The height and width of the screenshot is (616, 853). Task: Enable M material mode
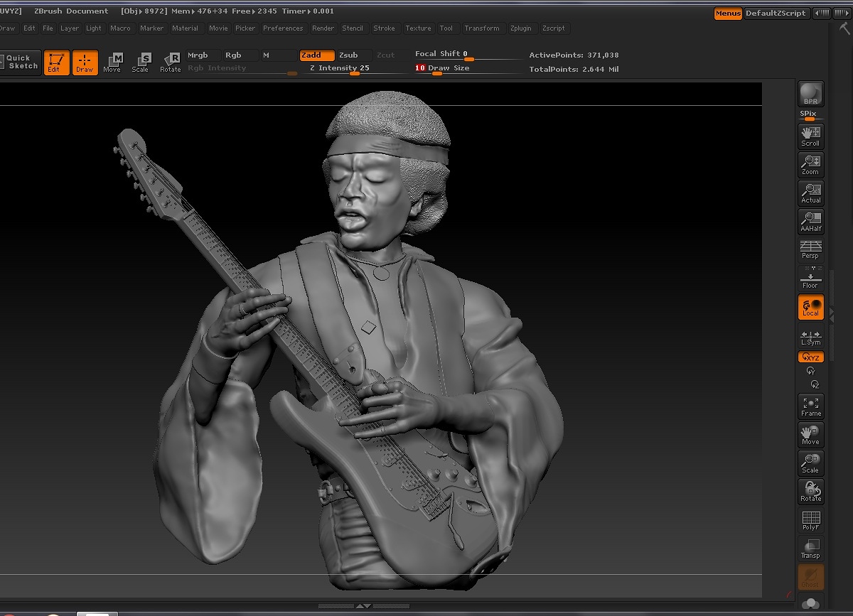(x=278, y=55)
